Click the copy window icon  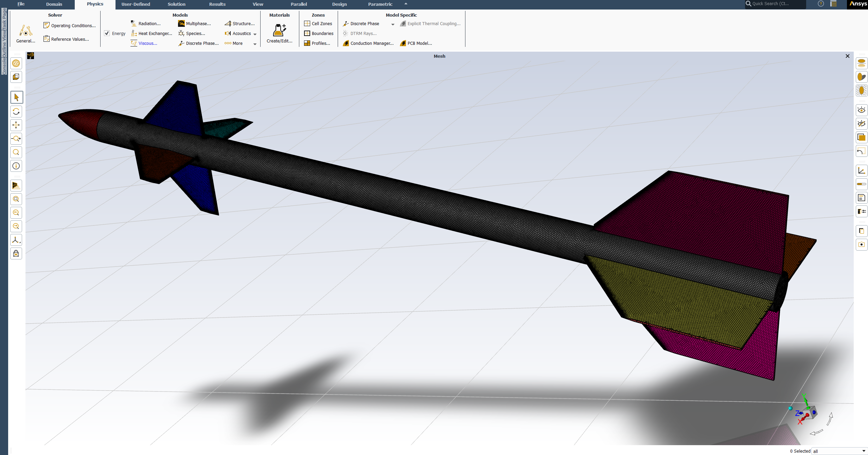tap(862, 231)
